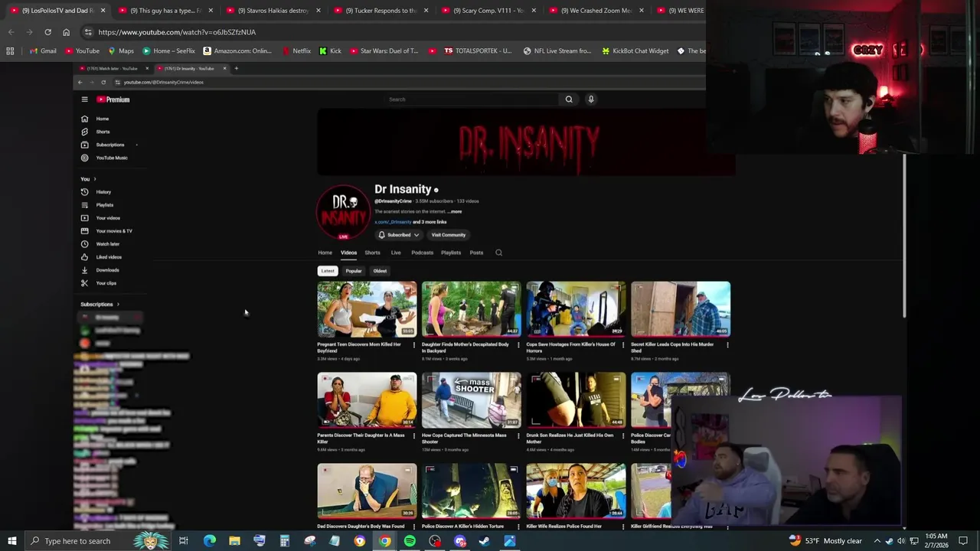This screenshot has width=980, height=551.
Task: Switch to Stavros Halkias browser tab
Action: point(272,11)
